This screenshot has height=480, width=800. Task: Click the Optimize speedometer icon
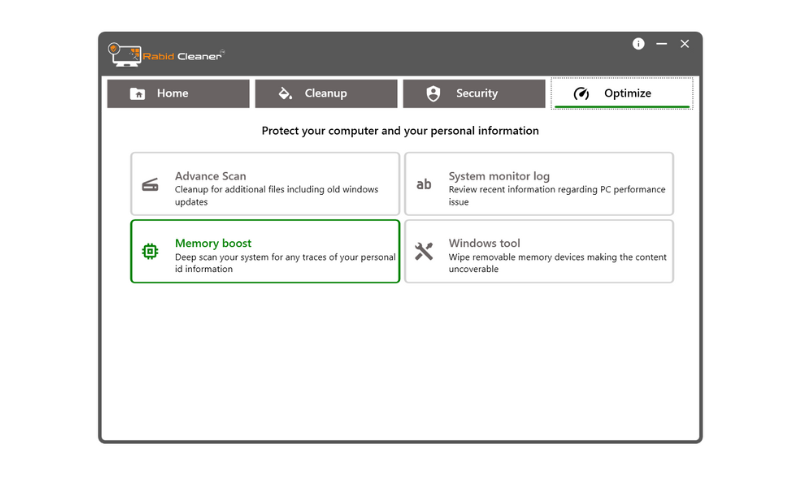pyautogui.click(x=581, y=93)
